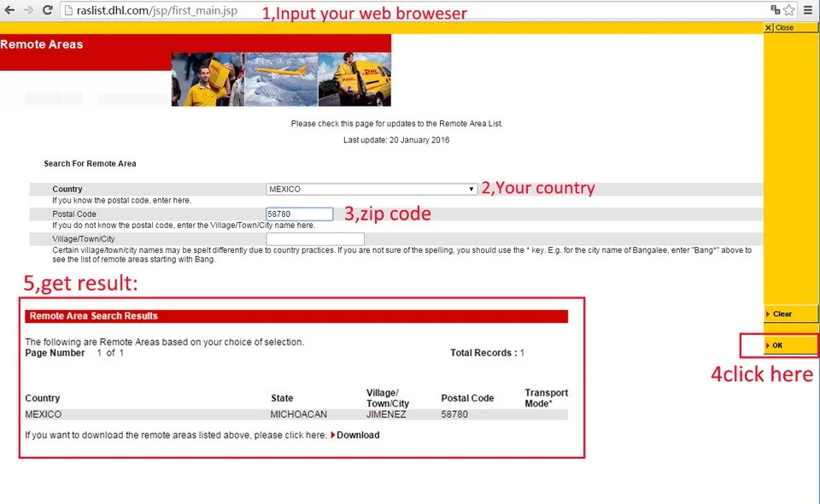
Task: Click the DHL van photo
Action: point(354,79)
